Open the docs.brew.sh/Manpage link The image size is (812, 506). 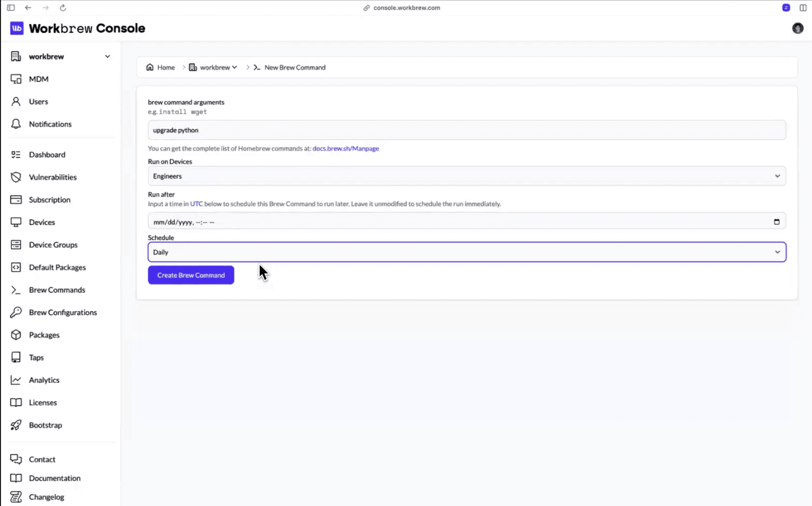(345, 148)
